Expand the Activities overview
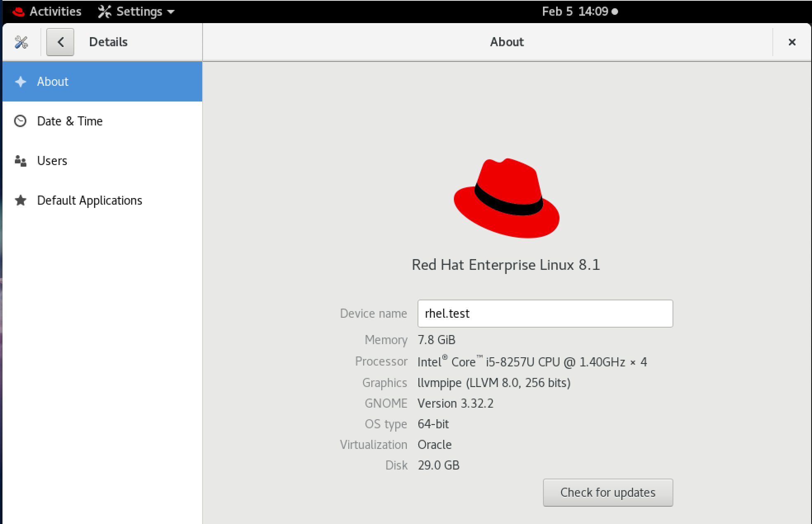Screen dimensions: 812x524 click(x=55, y=11)
